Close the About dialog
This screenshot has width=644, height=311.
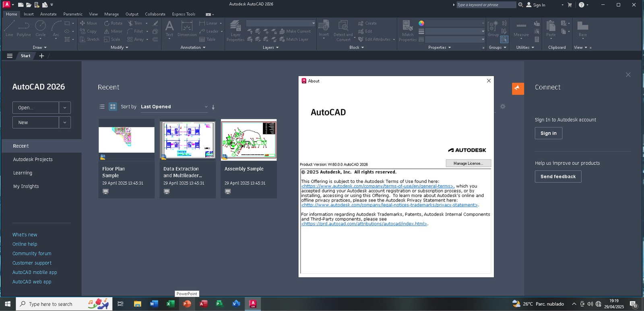click(489, 81)
